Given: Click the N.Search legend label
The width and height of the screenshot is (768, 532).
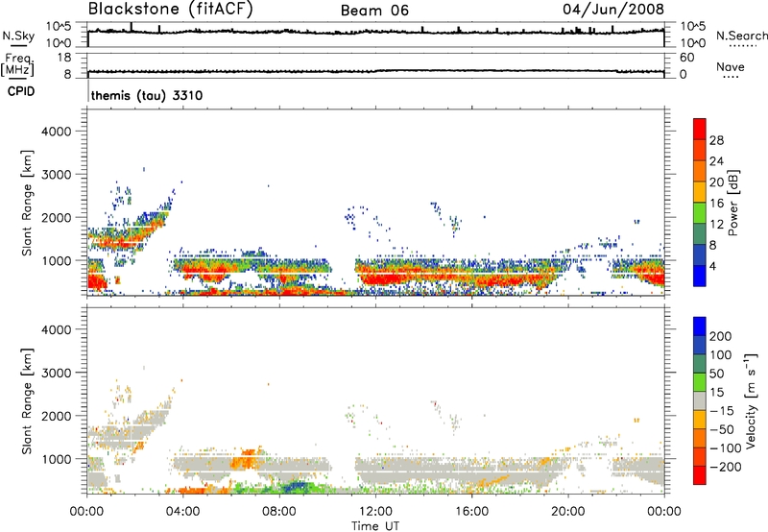Looking at the screenshot, I should 741,36.
